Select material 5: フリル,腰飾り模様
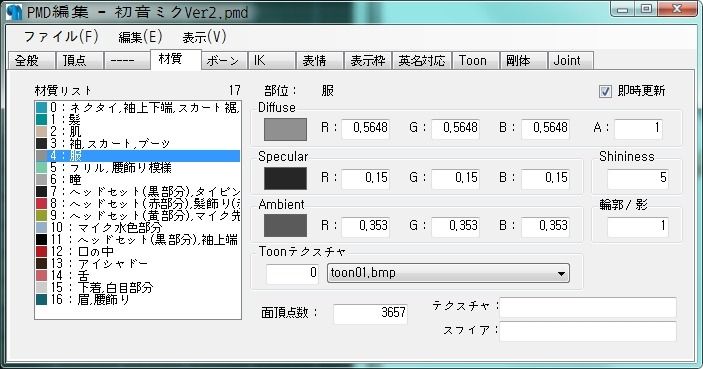 click(138, 168)
